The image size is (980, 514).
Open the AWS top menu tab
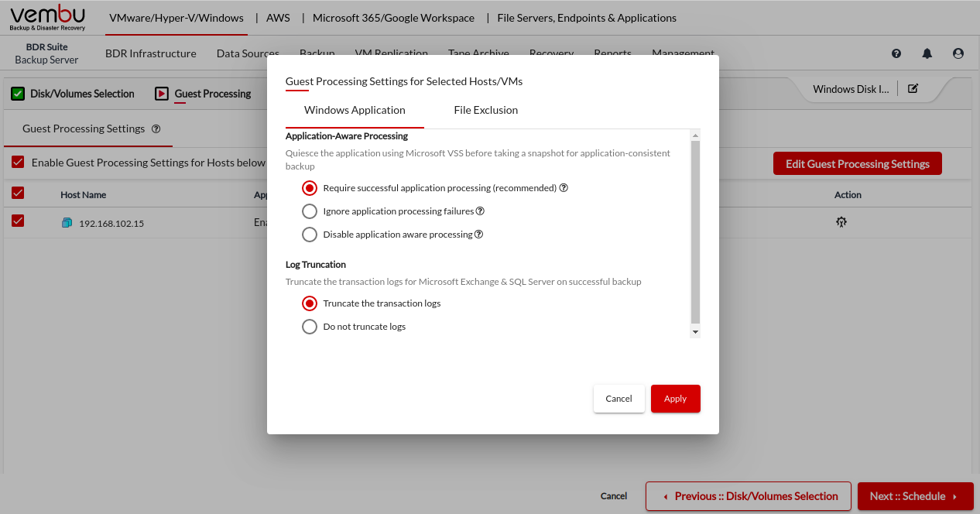pos(278,18)
